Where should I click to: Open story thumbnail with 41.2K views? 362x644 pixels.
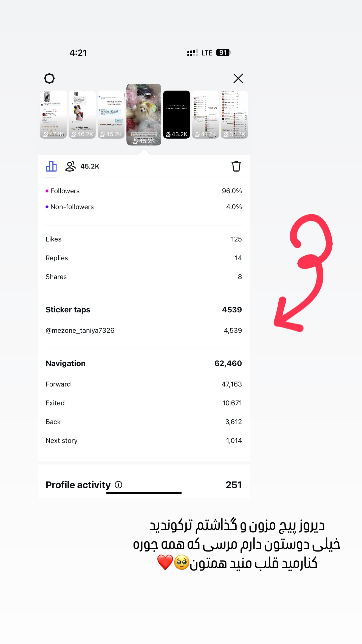(x=205, y=114)
